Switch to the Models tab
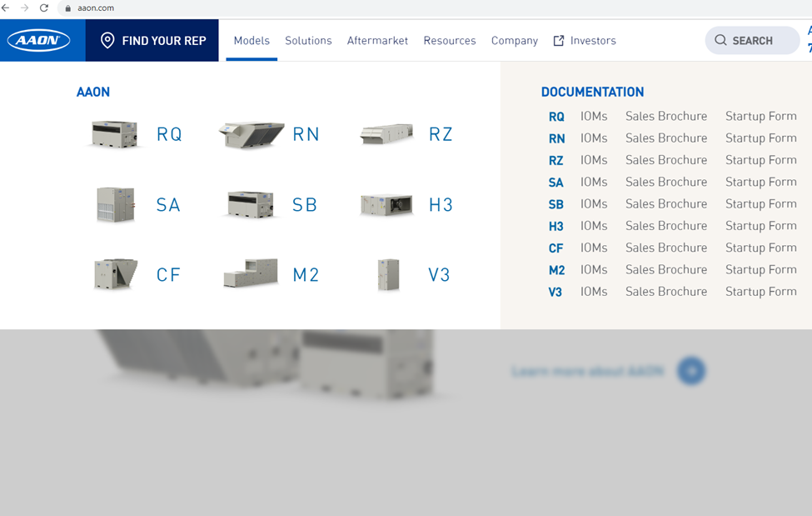Screen dimensions: 812x516 (x=251, y=40)
